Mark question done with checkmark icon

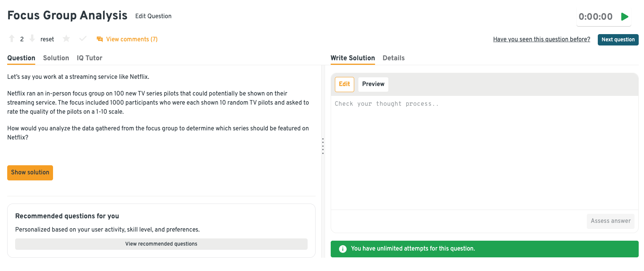click(x=83, y=39)
